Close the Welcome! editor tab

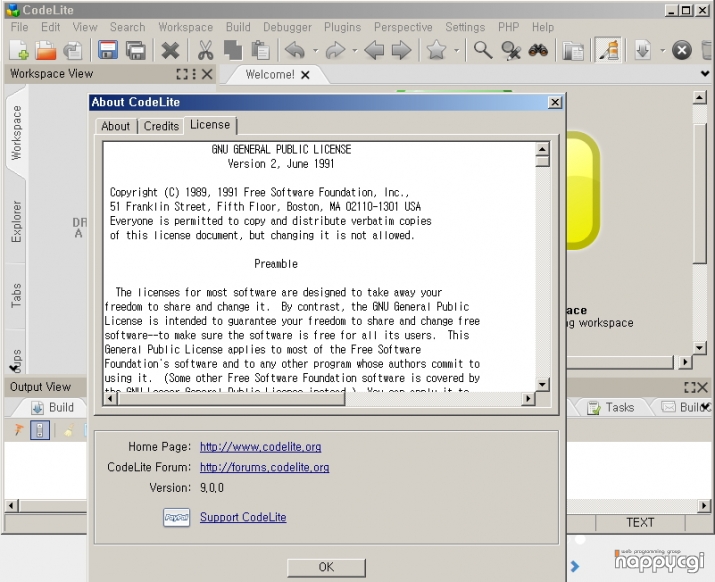pos(305,75)
